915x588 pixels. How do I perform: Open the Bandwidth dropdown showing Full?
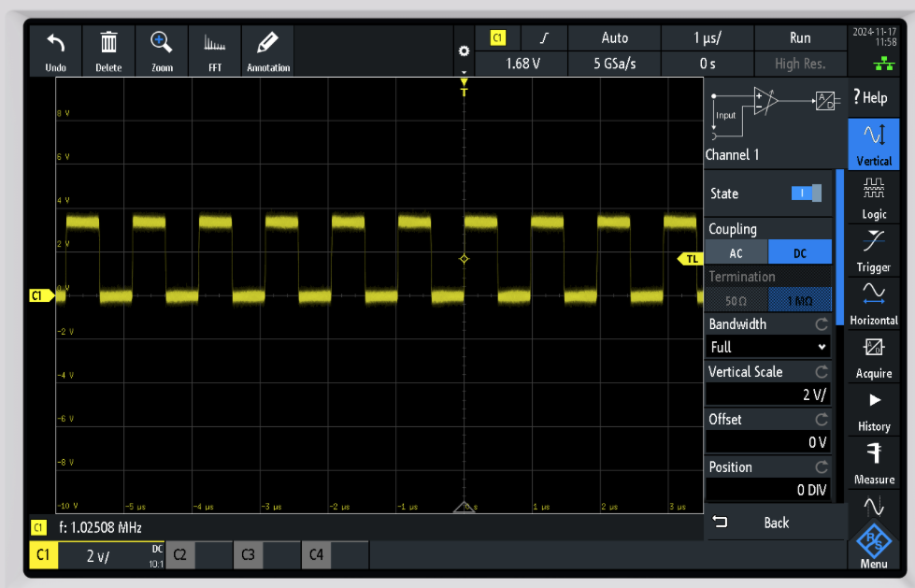click(x=767, y=347)
